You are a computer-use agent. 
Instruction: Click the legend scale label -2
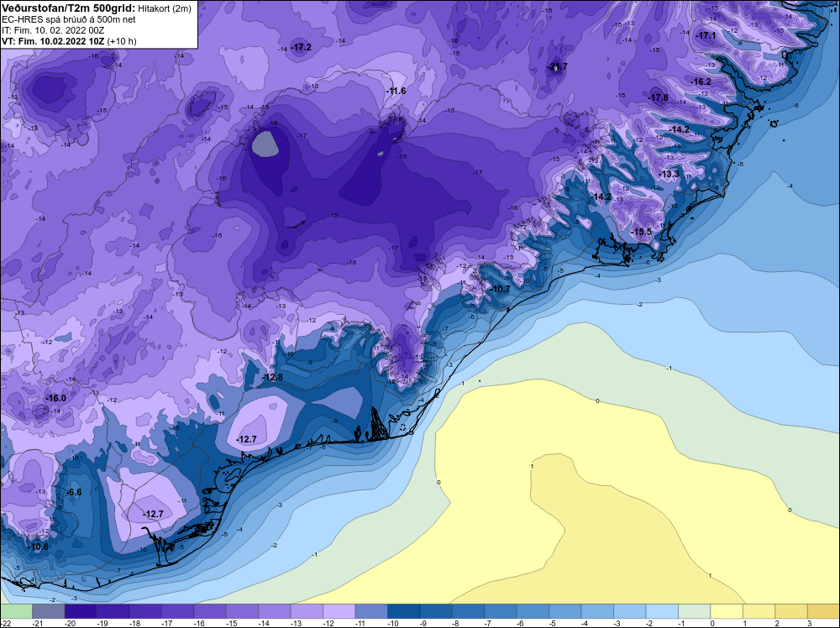pos(650,624)
